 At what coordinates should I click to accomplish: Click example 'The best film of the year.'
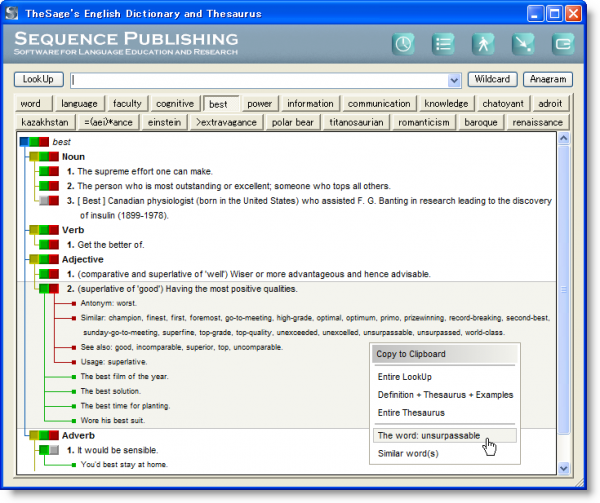tap(124, 376)
